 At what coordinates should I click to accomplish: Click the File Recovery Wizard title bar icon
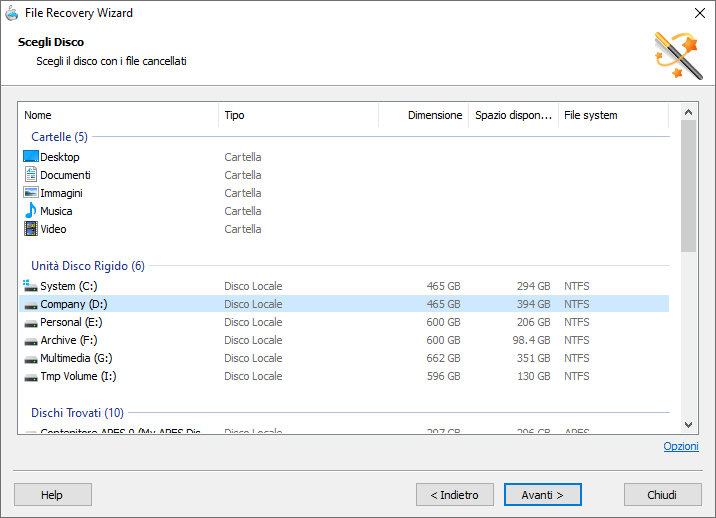pyautogui.click(x=12, y=13)
